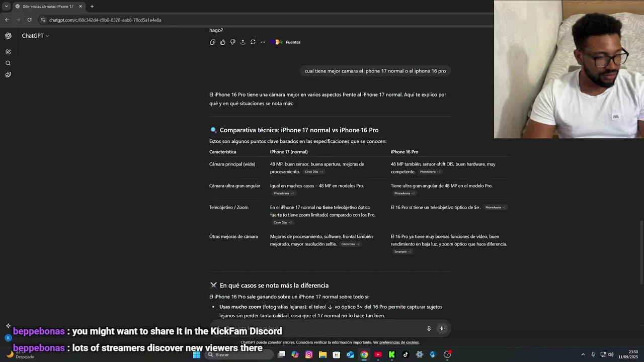Open search chats in sidebar
This screenshot has height=362, width=644.
8,63
